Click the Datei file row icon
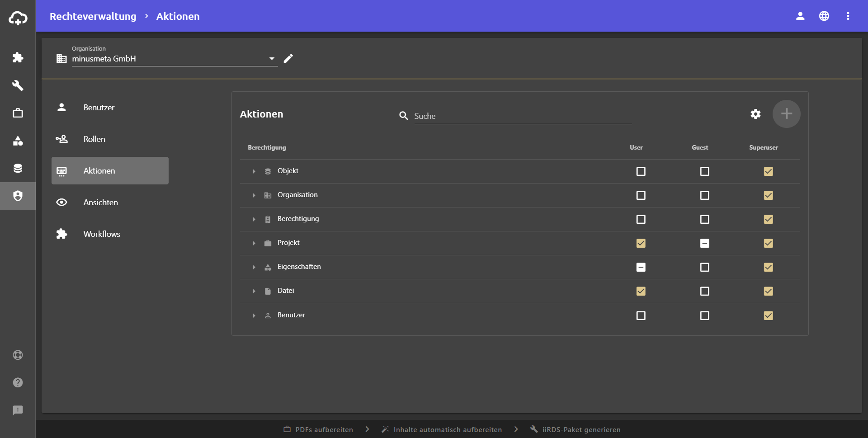868x438 pixels. coord(268,291)
